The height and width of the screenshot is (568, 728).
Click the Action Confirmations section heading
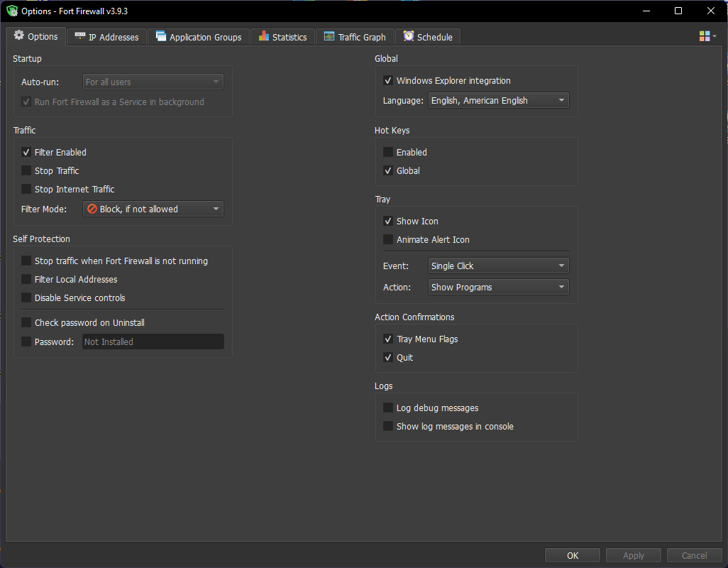(x=414, y=317)
